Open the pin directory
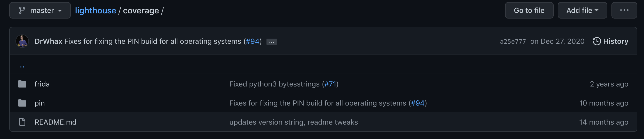 [40, 103]
